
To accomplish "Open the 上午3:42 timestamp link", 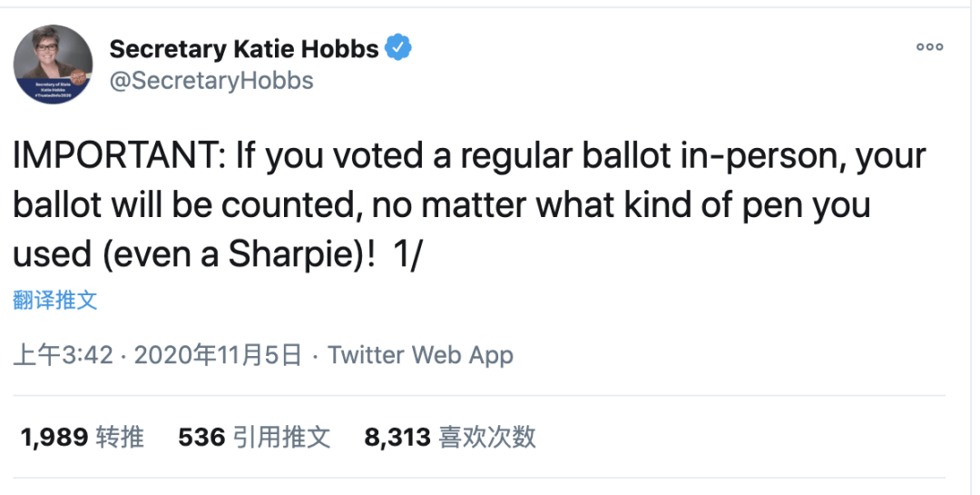I will click(64, 355).
